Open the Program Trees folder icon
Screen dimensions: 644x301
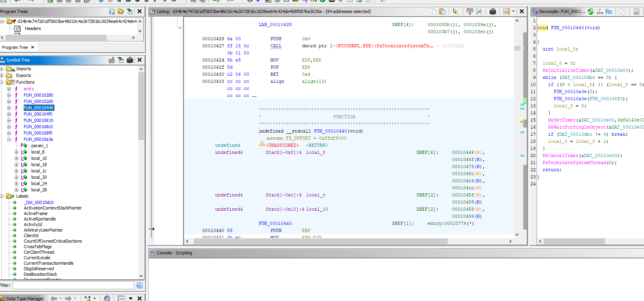121,11
